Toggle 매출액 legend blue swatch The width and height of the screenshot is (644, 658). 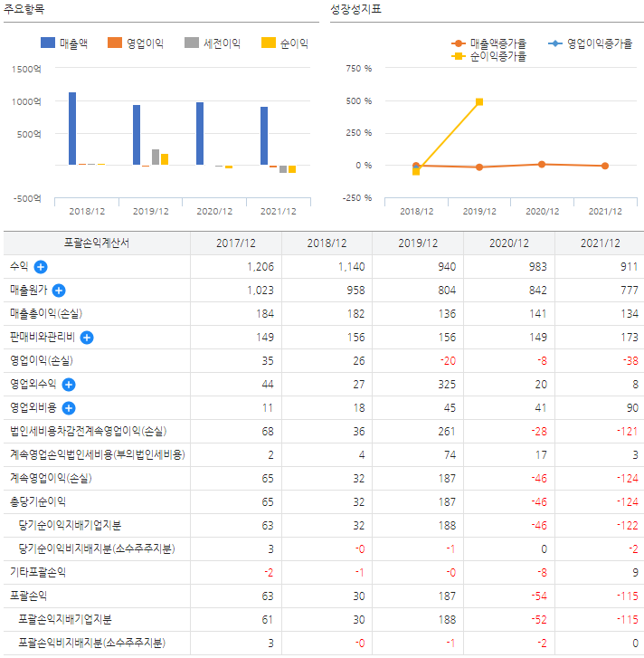(x=48, y=43)
